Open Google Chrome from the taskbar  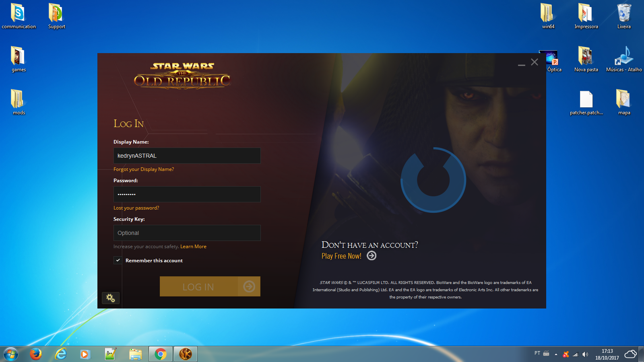pyautogui.click(x=160, y=354)
